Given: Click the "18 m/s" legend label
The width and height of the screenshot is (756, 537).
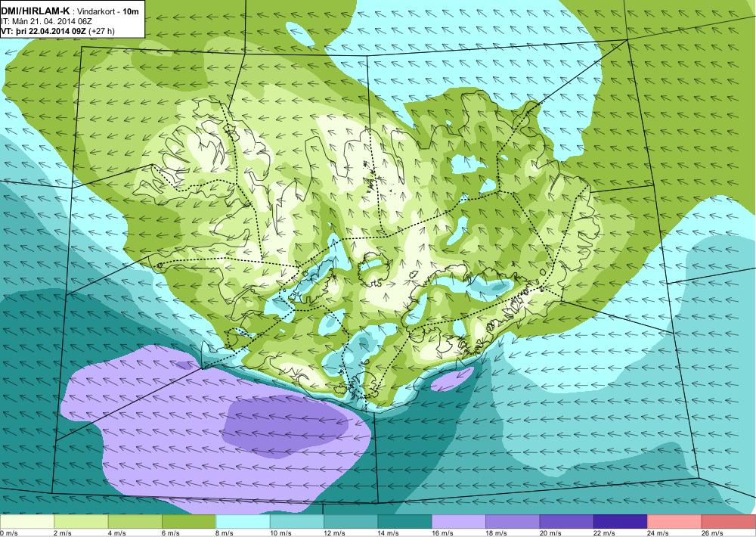Looking at the screenshot, I should tap(497, 533).
